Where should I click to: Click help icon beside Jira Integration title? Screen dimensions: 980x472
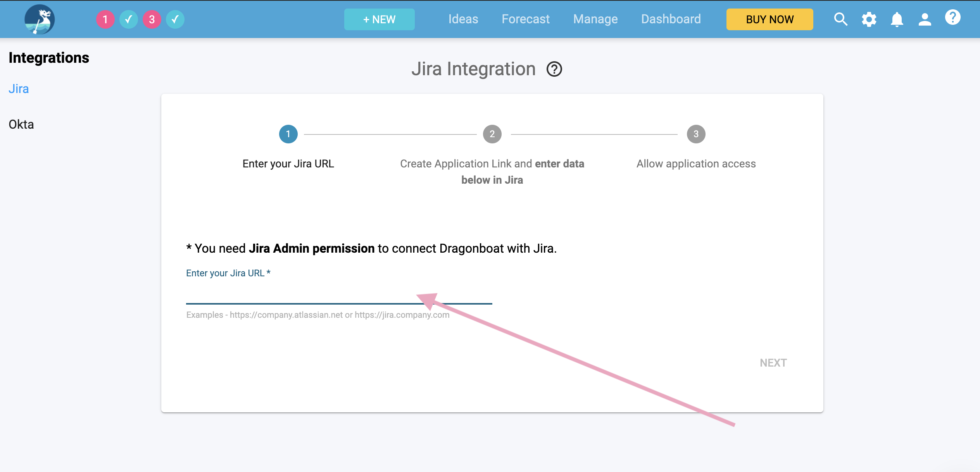click(x=554, y=69)
